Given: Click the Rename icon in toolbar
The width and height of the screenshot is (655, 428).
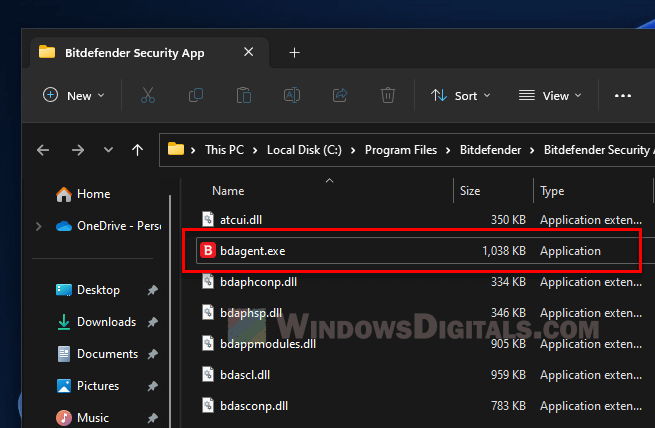Looking at the screenshot, I should (x=292, y=96).
